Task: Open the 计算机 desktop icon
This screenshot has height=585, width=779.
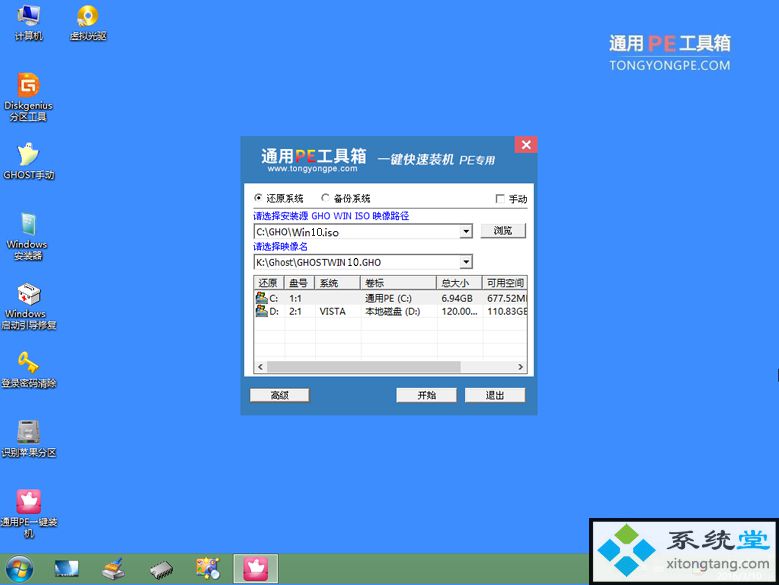Action: pos(28,22)
